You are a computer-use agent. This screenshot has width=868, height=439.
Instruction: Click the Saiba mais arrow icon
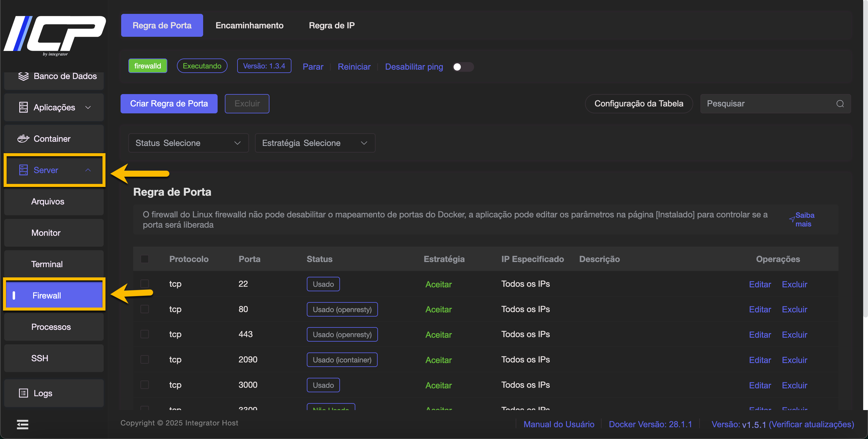[x=792, y=219]
